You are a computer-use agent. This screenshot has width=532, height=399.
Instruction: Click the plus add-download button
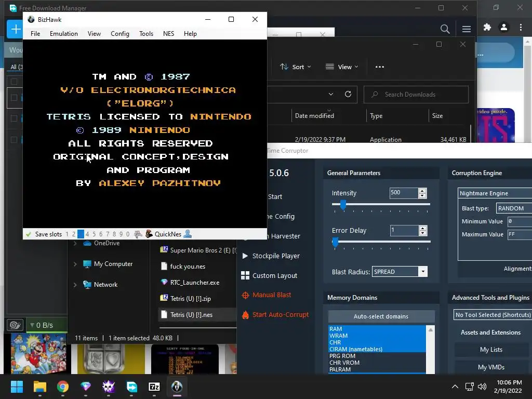[15, 29]
